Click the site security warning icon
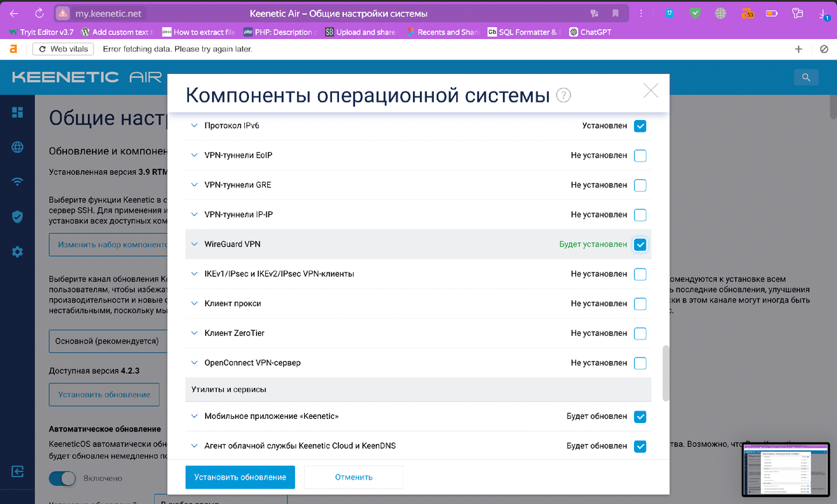 coord(63,13)
